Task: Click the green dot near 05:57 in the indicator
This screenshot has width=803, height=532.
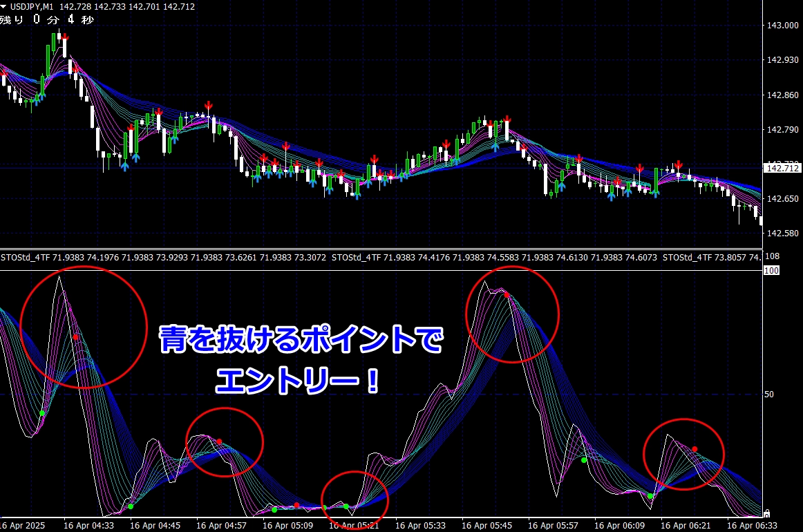Action: [584, 459]
